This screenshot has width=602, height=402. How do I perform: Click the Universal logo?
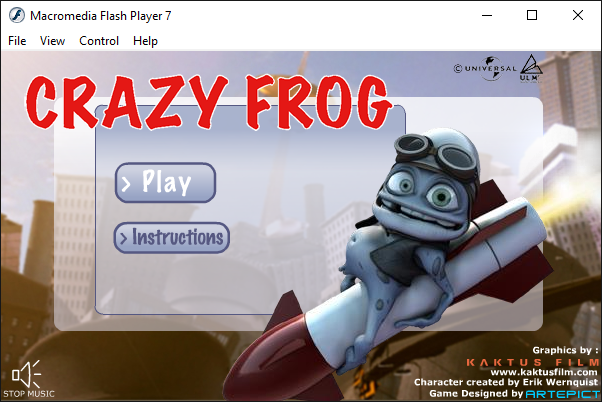pyautogui.click(x=485, y=69)
